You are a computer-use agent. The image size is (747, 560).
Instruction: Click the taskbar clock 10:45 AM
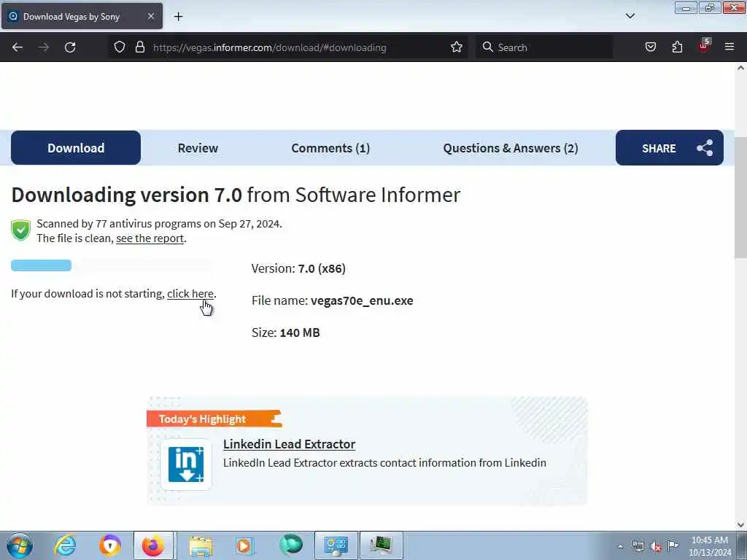[x=709, y=545]
